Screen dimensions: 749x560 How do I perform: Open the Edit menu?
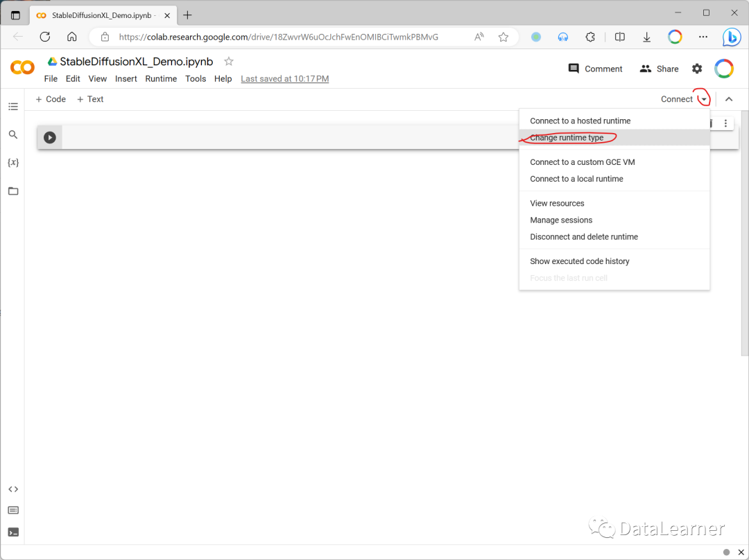coord(73,79)
